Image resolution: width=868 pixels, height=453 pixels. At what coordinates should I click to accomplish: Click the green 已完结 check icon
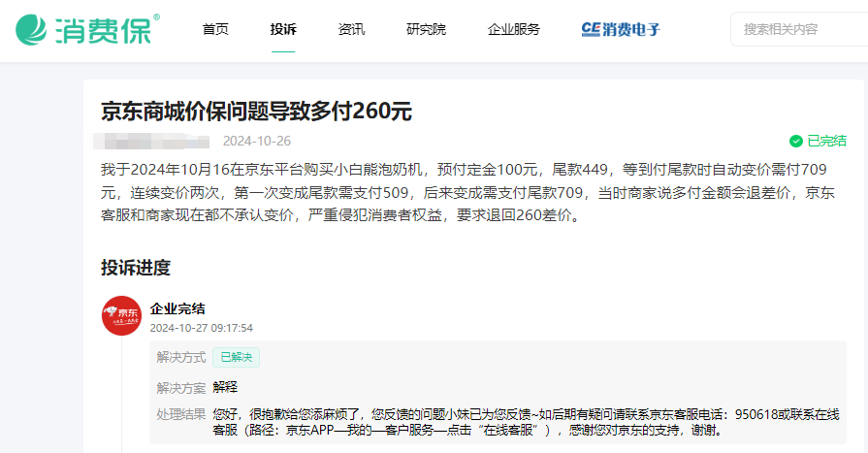click(x=796, y=142)
